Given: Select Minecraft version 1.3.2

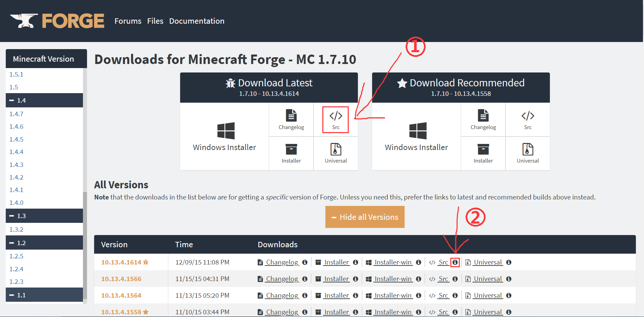Looking at the screenshot, I should coord(17,229).
